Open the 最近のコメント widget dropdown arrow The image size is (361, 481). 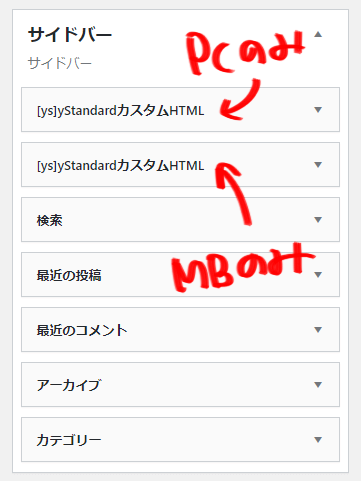tap(318, 330)
